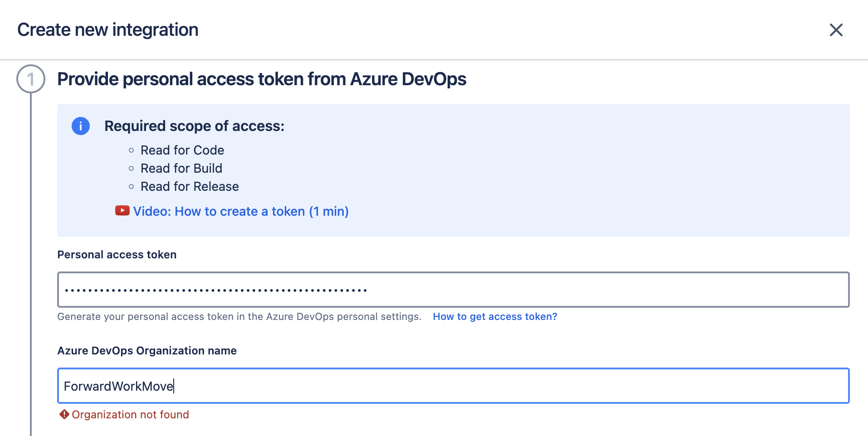This screenshot has width=868, height=436.
Task: Click the 'Required scope of access:' heading
Action: pos(194,126)
